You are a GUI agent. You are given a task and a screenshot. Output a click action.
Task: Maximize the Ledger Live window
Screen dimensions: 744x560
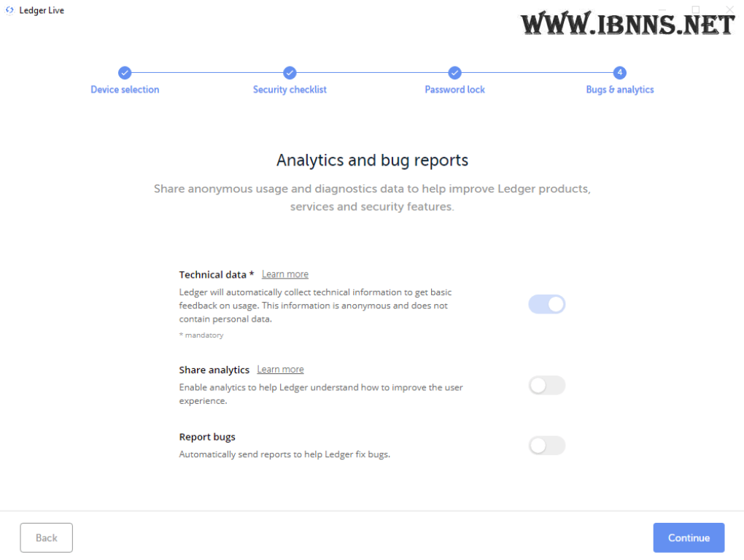click(x=696, y=9)
